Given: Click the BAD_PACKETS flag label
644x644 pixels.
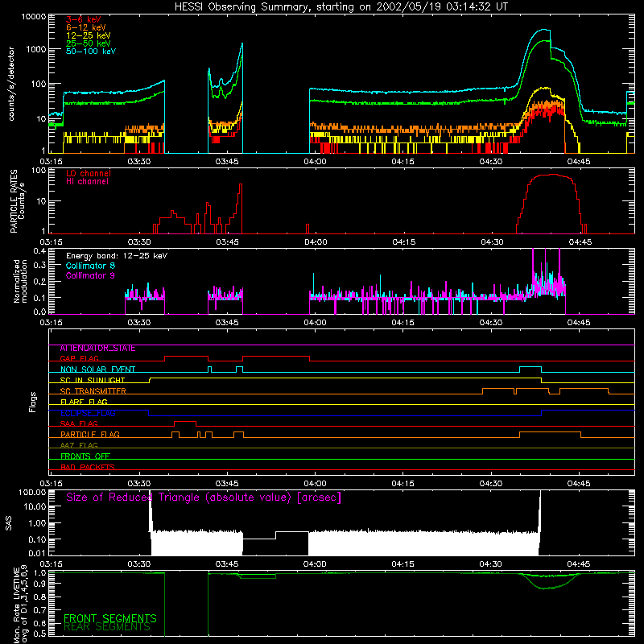Looking at the screenshot, I should (x=88, y=468).
